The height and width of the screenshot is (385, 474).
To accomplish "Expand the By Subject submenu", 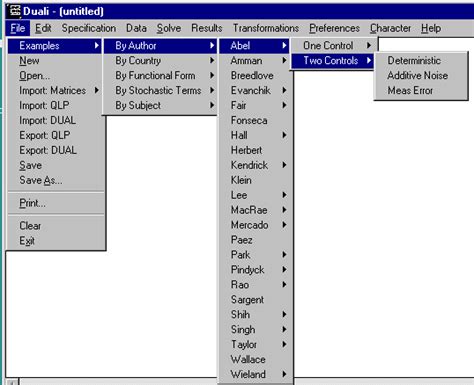I will tap(160, 105).
